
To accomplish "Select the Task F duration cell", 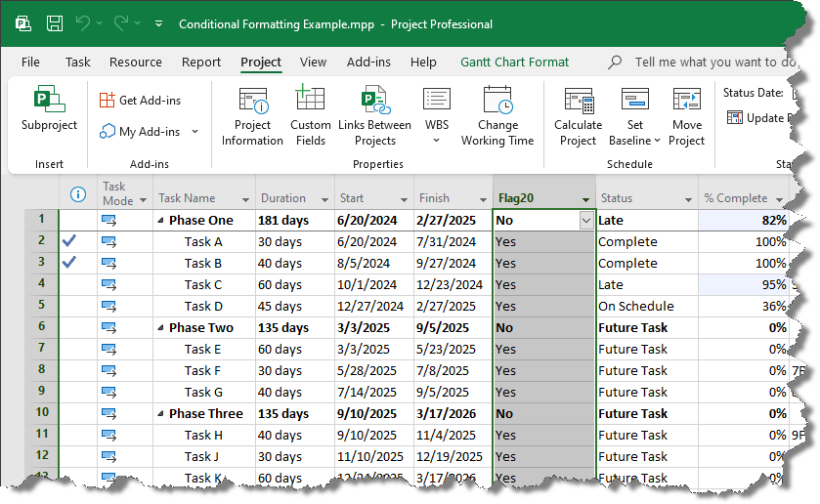I will point(295,371).
